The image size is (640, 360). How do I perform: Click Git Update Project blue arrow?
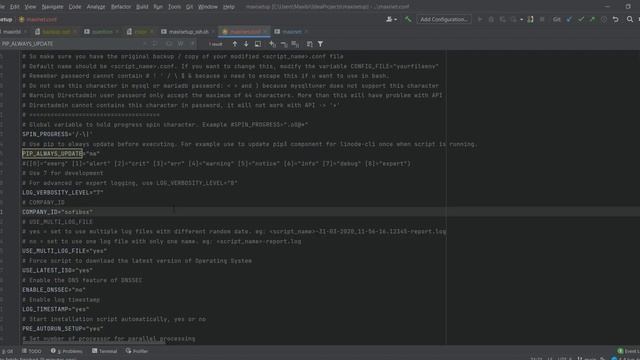[569, 19]
